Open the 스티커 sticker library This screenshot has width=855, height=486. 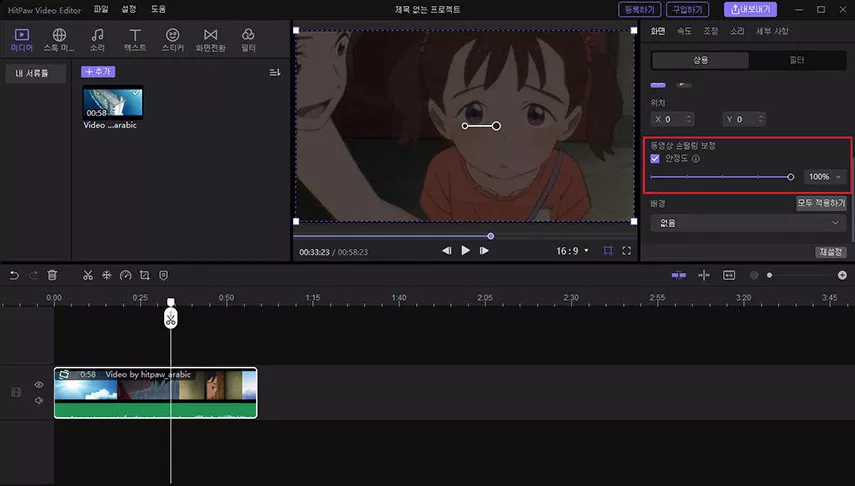pyautogui.click(x=172, y=40)
